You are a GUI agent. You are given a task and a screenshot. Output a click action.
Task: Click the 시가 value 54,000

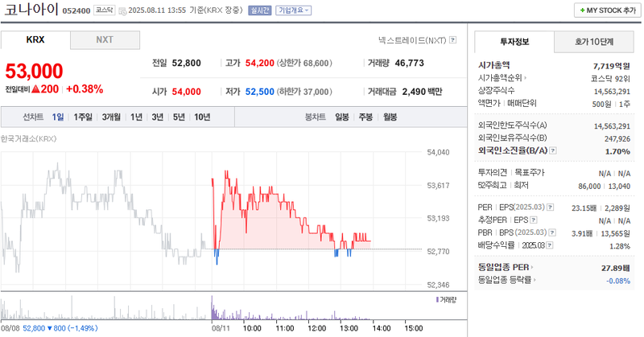coord(187,92)
